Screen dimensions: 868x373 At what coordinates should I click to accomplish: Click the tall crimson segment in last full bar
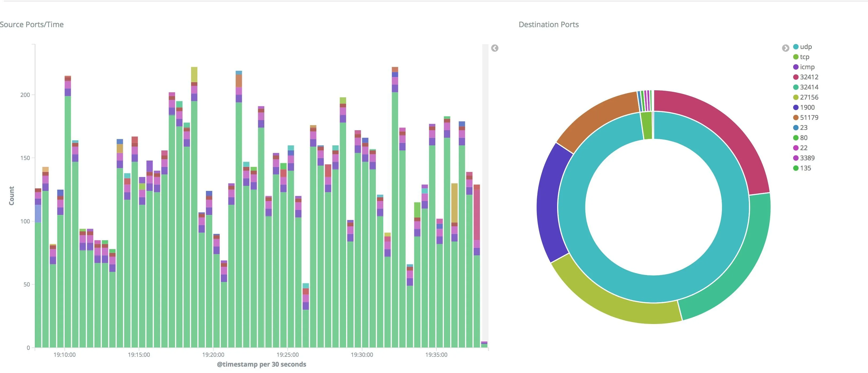click(476, 215)
